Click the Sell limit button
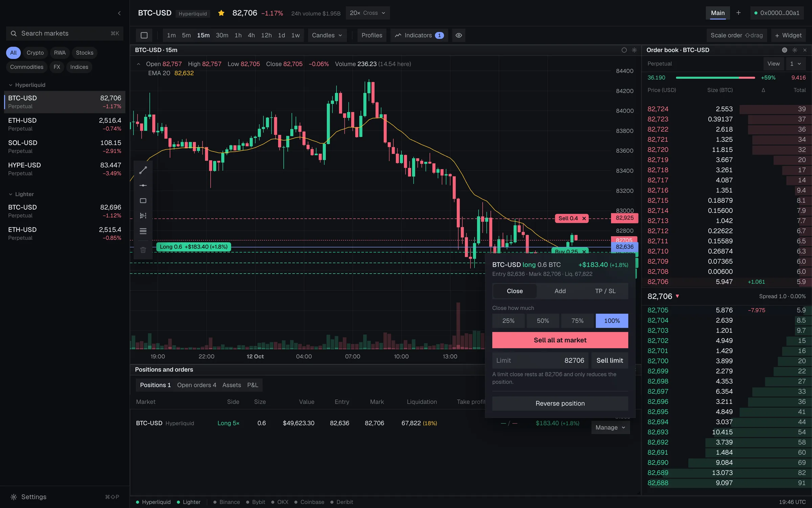 point(610,360)
